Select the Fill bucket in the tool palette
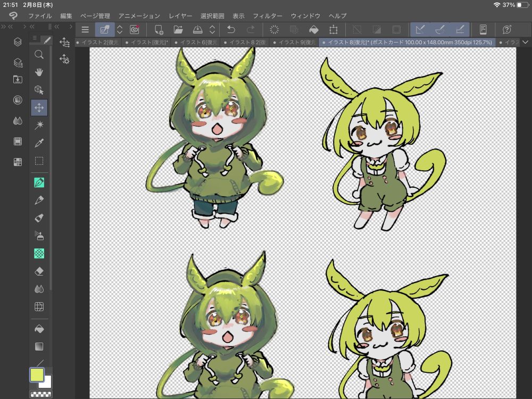 click(x=39, y=329)
